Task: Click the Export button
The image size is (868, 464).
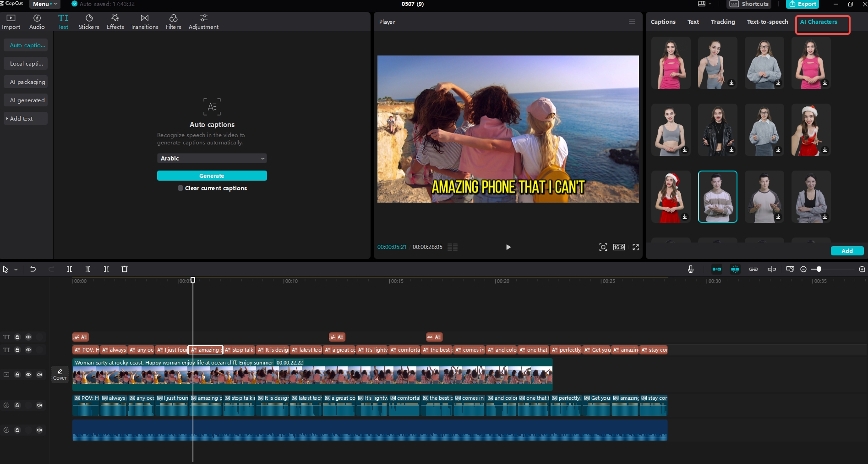Action: pyautogui.click(x=802, y=4)
